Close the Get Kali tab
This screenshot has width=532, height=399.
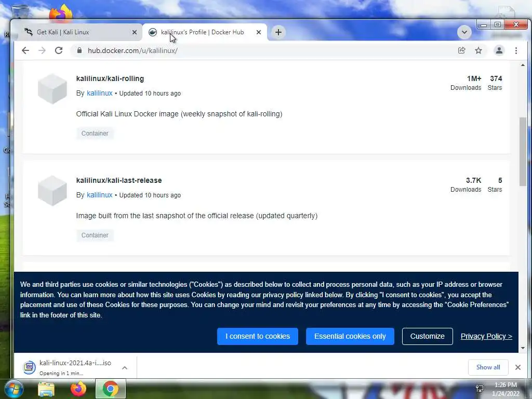point(135,32)
